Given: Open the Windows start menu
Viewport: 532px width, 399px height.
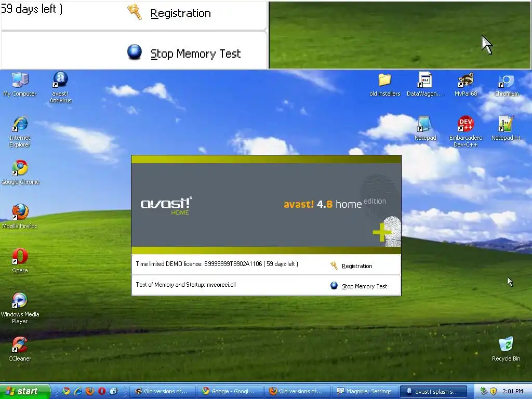Looking at the screenshot, I should pyautogui.click(x=25, y=391).
